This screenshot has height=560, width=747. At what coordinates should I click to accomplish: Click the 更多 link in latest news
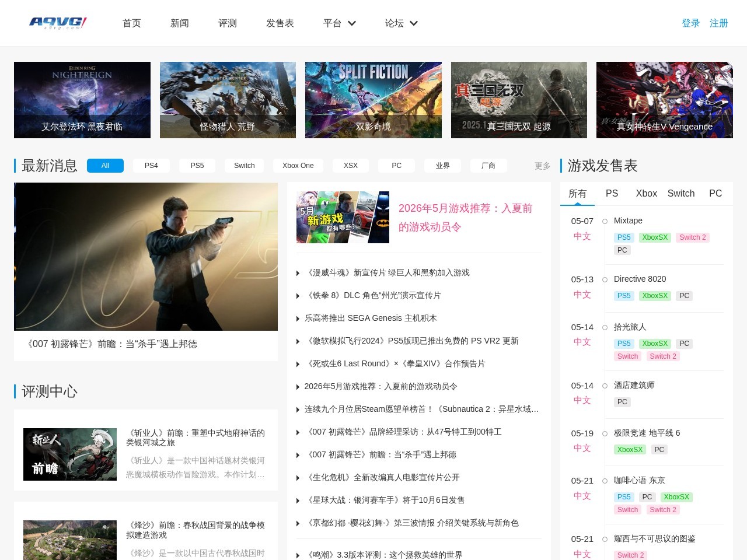click(x=543, y=166)
